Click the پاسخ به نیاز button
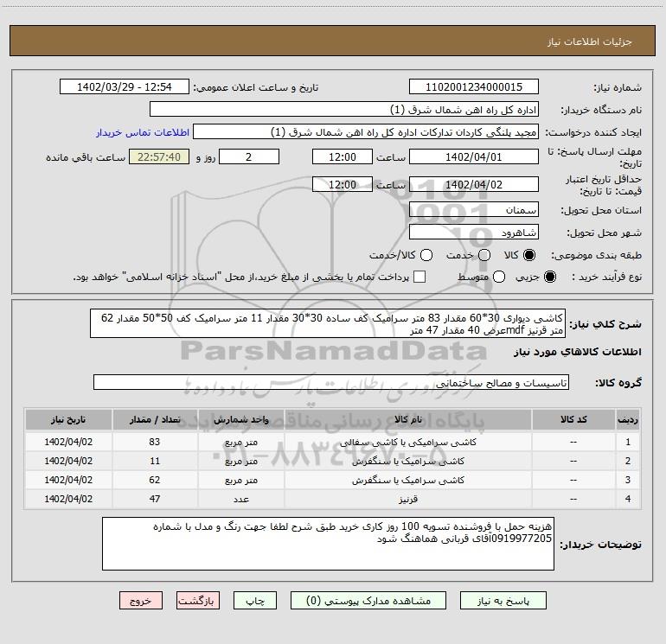The width and height of the screenshot is (666, 644). [x=503, y=600]
